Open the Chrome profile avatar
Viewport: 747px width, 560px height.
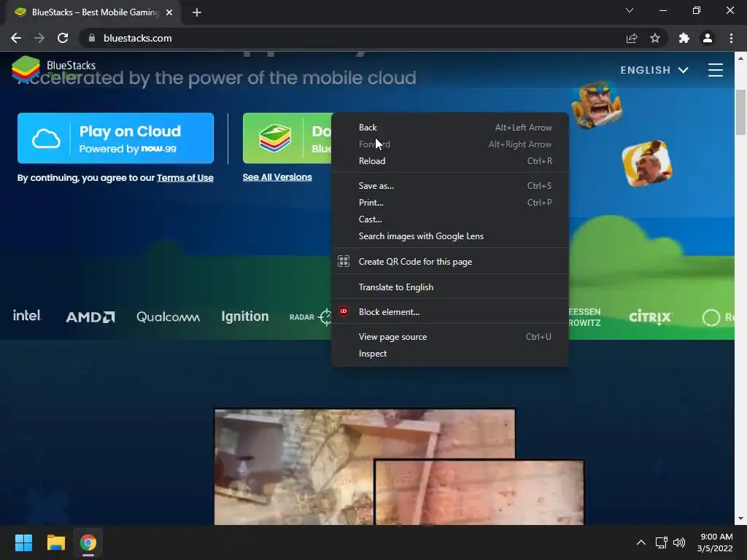click(708, 38)
